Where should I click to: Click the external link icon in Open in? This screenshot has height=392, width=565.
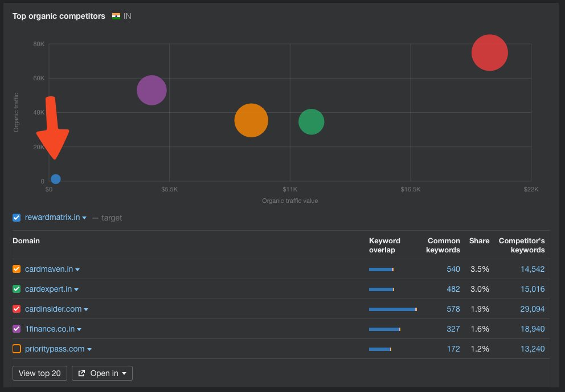coord(82,373)
